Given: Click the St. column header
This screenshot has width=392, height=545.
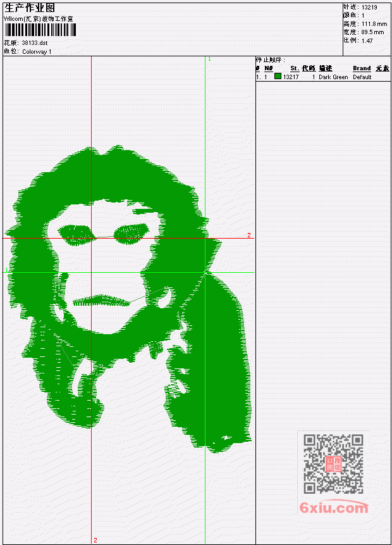Looking at the screenshot, I should coord(295,68).
